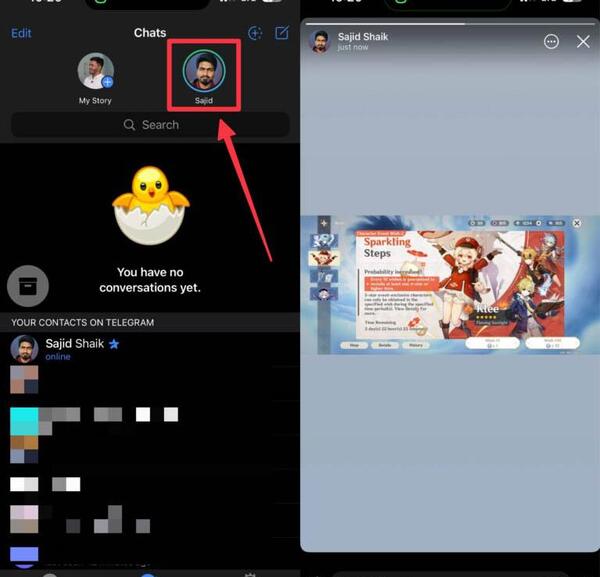Tap the hatching chick sticker

[151, 205]
